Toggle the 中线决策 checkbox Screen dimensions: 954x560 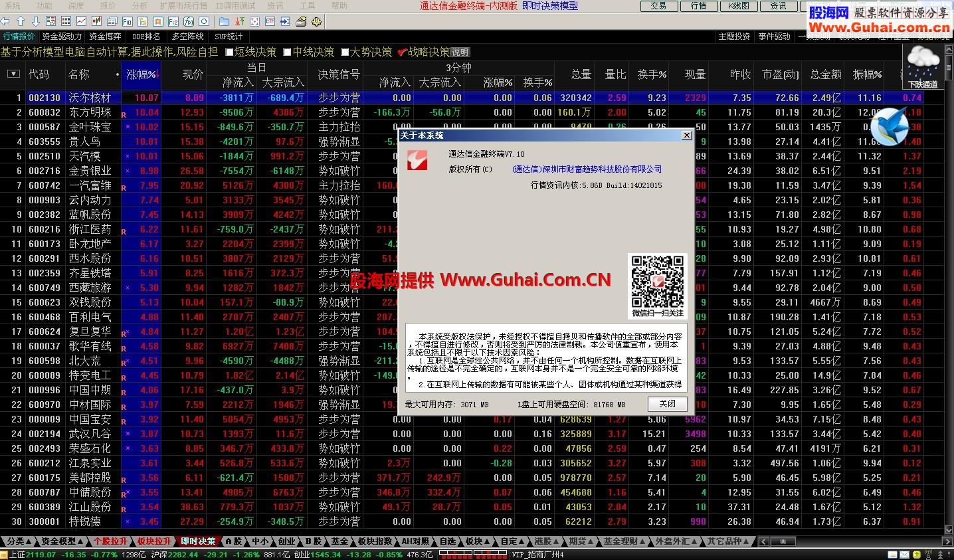[288, 52]
